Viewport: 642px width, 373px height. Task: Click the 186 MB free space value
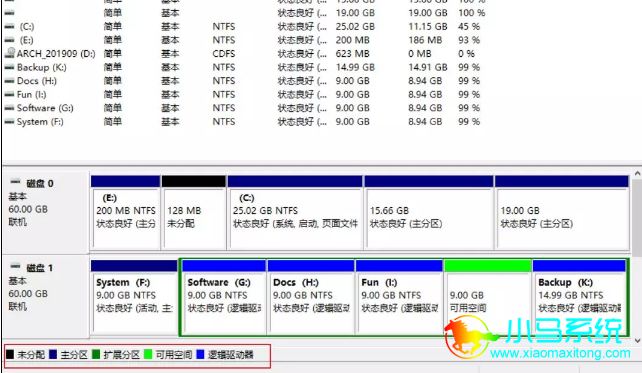pos(425,40)
